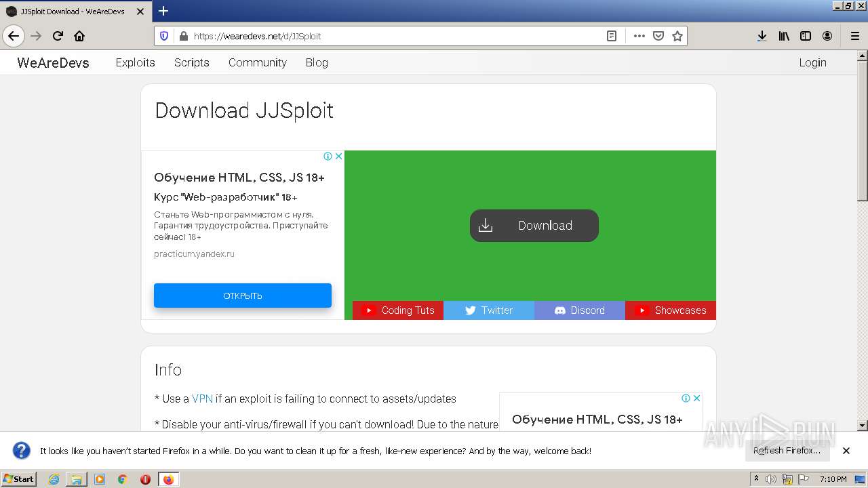Click Firefox icon in taskbar
The image size is (868, 488).
(168, 479)
